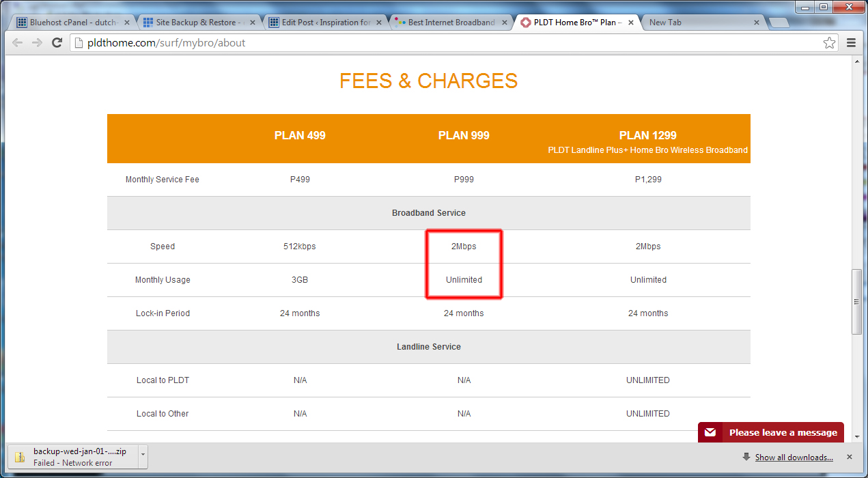Close the Edit Post tab
The height and width of the screenshot is (478, 868).
pos(379,23)
